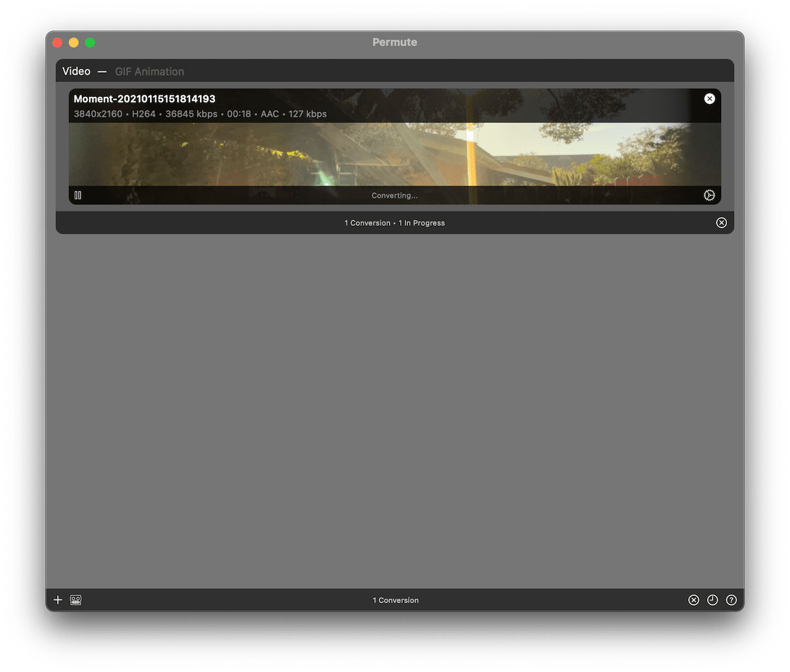Click the 'Converting...' status text
The height and width of the screenshot is (672, 790).
pyautogui.click(x=394, y=195)
